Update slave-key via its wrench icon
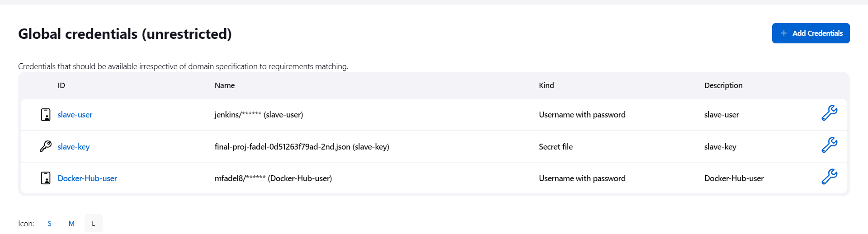 (829, 145)
